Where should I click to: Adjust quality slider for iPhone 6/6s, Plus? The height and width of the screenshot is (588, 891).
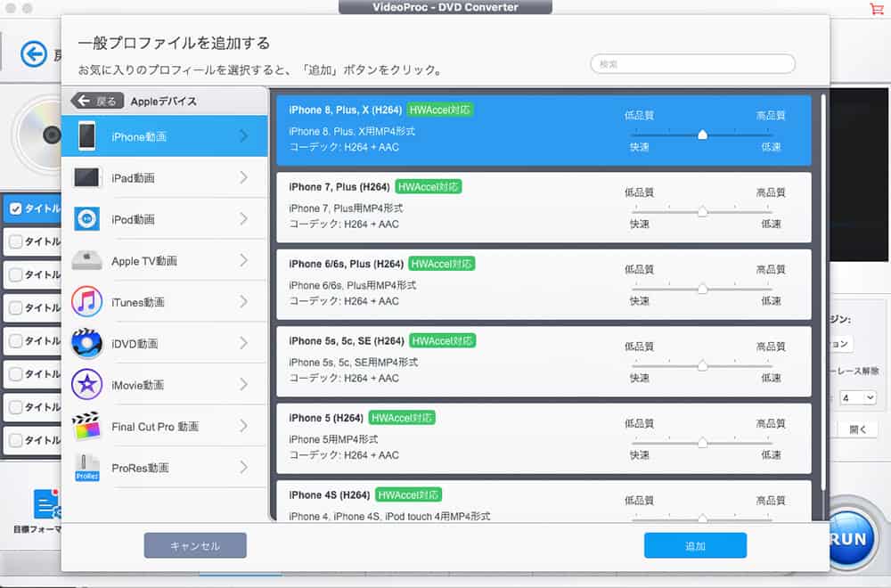(702, 289)
